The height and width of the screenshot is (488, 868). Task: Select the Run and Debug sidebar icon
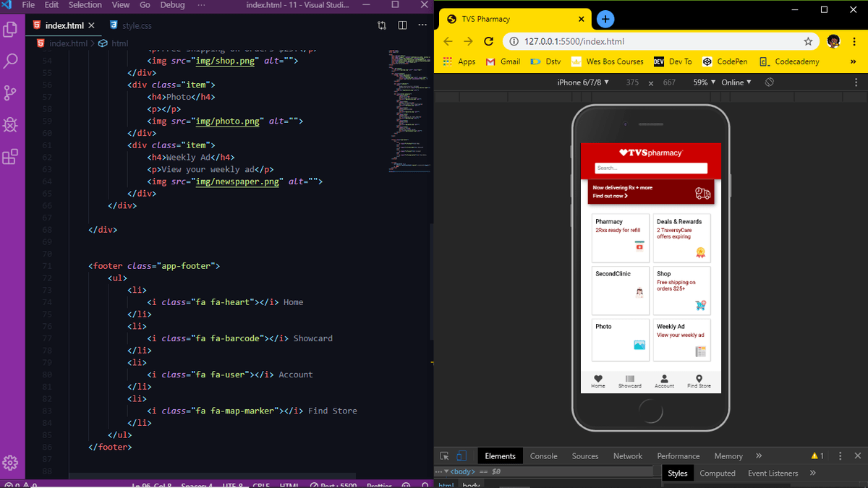click(x=10, y=125)
